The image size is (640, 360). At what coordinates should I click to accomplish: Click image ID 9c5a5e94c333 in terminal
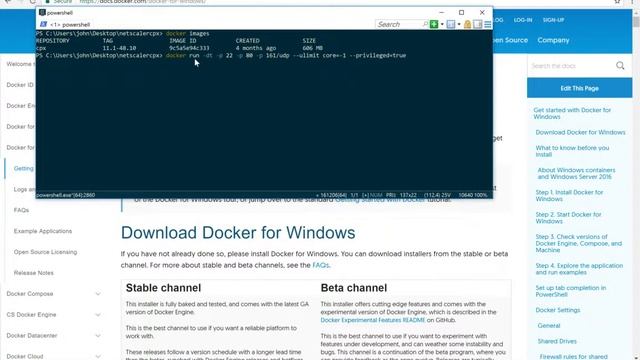189,48
